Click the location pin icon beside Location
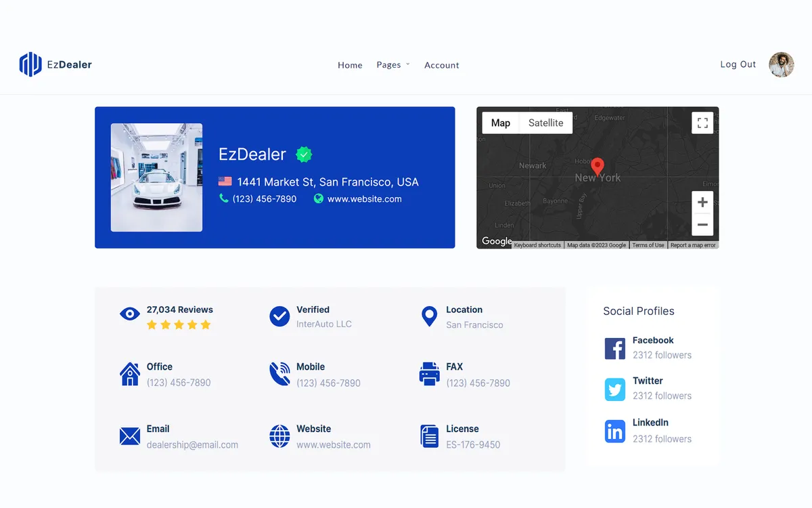 click(x=429, y=316)
